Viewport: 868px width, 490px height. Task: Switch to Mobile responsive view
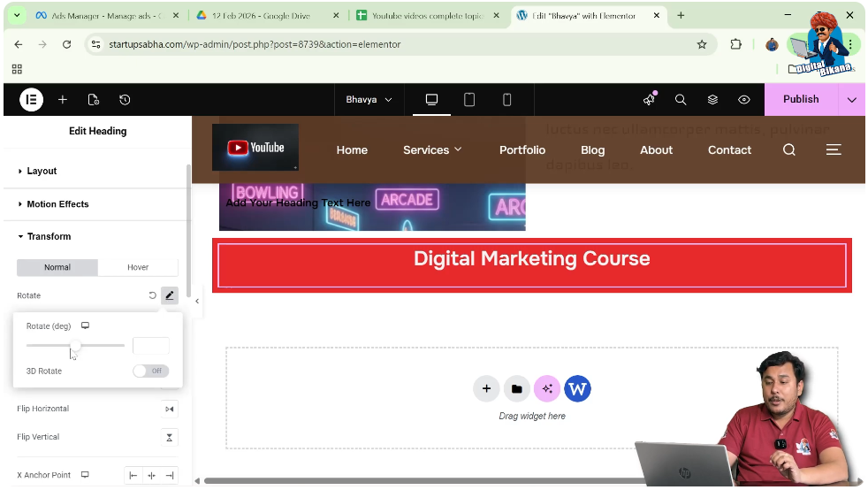(x=506, y=100)
